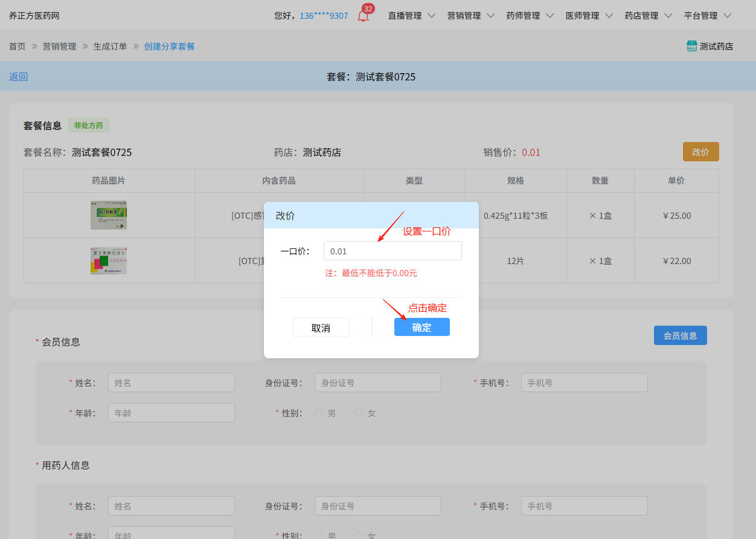Click the 单价 column header
This screenshot has width=756, height=539.
coord(676,181)
